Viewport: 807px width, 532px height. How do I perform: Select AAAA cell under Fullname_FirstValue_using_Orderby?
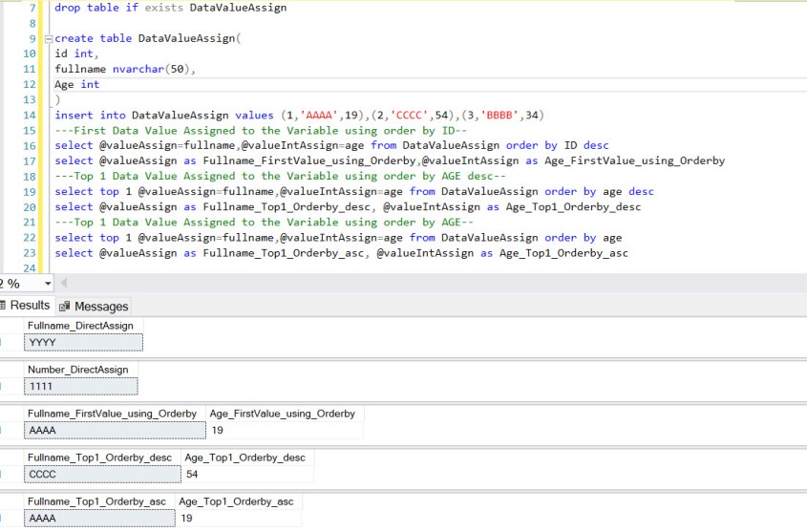115,431
